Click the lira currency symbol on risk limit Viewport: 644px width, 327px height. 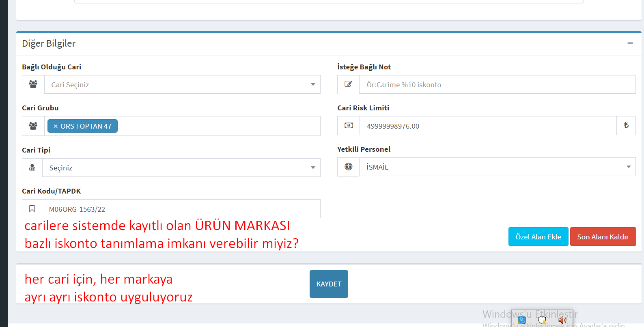tap(626, 126)
